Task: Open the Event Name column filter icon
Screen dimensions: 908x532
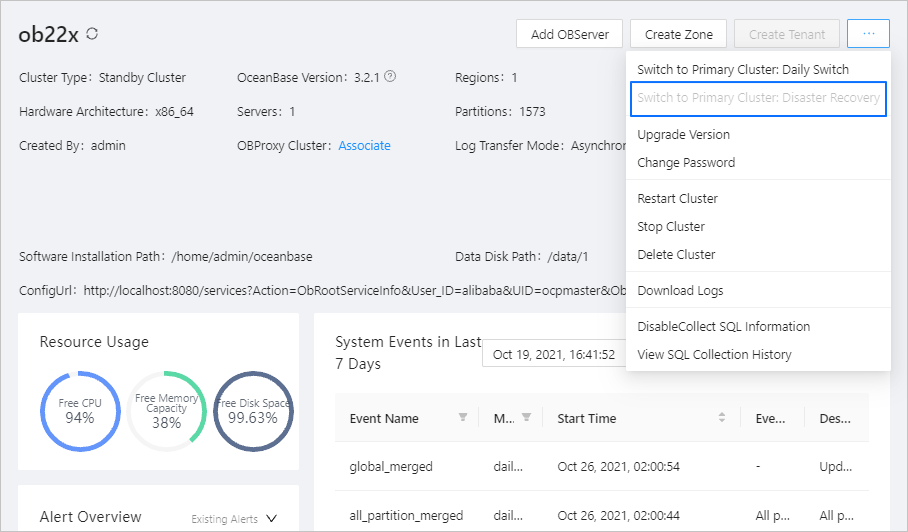Action: point(463,417)
